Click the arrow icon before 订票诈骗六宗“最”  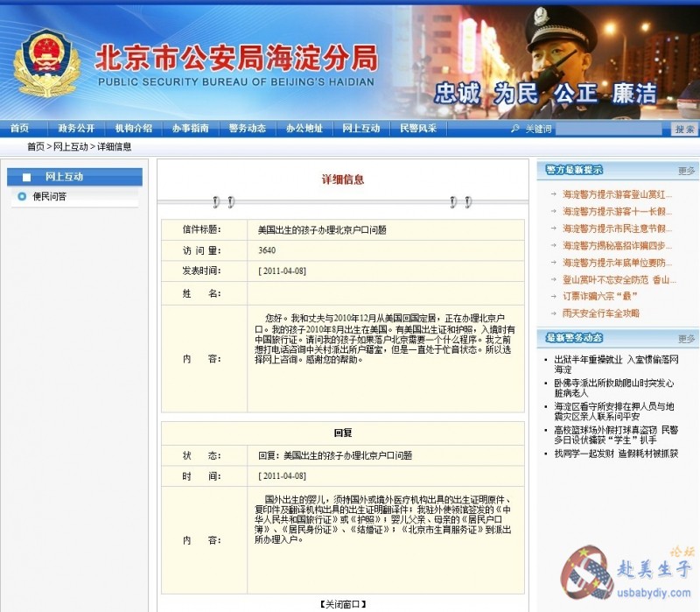click(552, 296)
